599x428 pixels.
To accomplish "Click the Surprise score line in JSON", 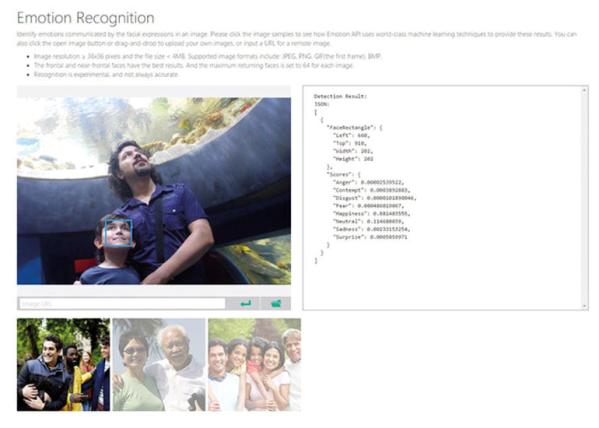I will pyautogui.click(x=370, y=237).
